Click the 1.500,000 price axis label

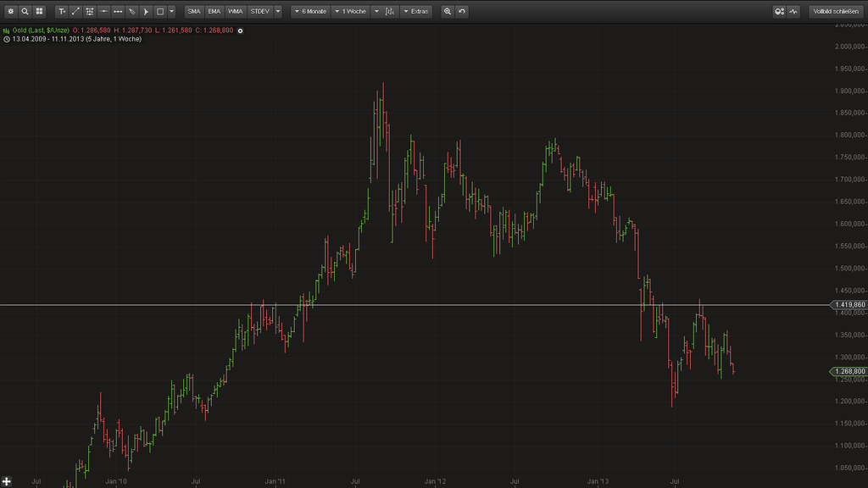[849, 269]
